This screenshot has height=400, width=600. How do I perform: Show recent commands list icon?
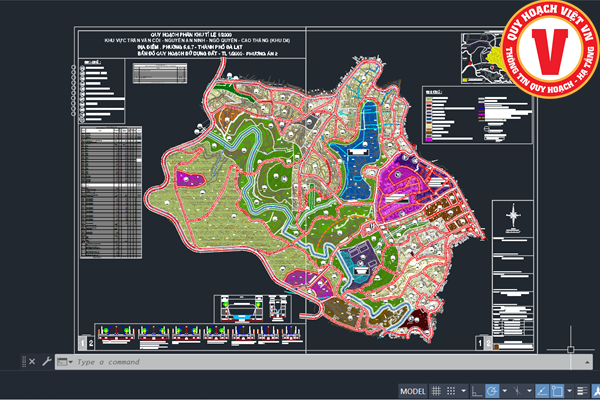pos(64,361)
